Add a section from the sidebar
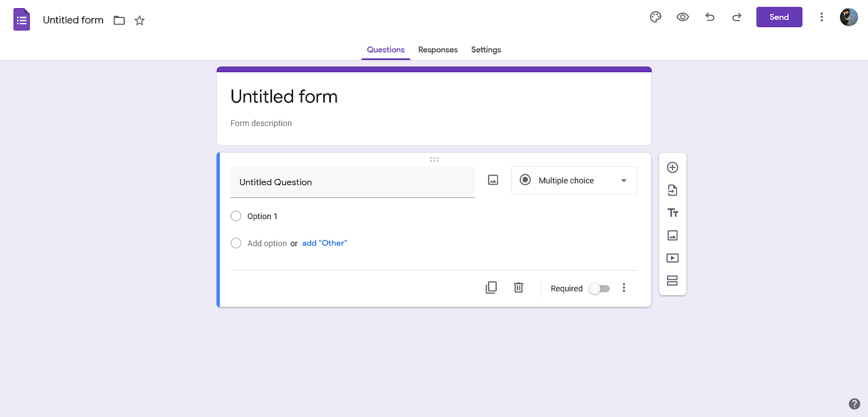 point(673,280)
